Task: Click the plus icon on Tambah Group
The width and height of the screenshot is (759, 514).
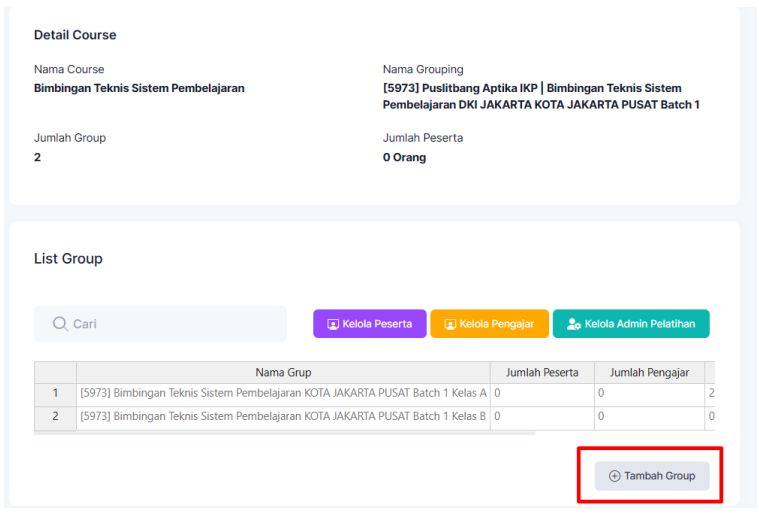Action: coord(614,476)
